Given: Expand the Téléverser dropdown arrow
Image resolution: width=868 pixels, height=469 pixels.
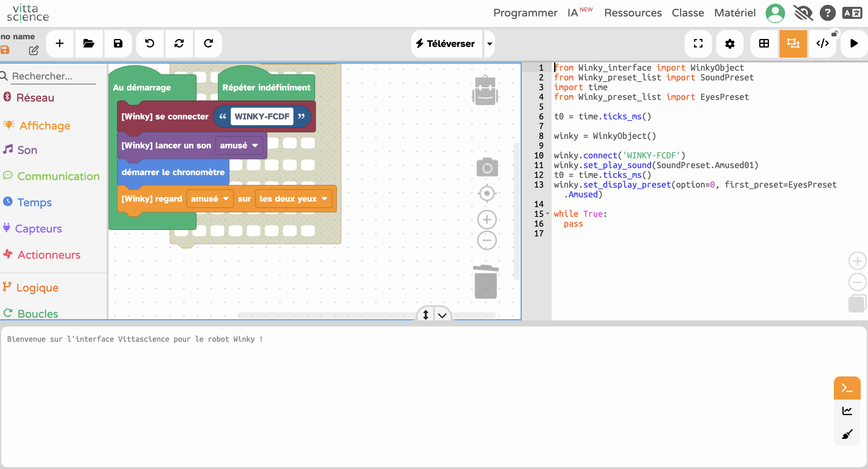Looking at the screenshot, I should 489,44.
